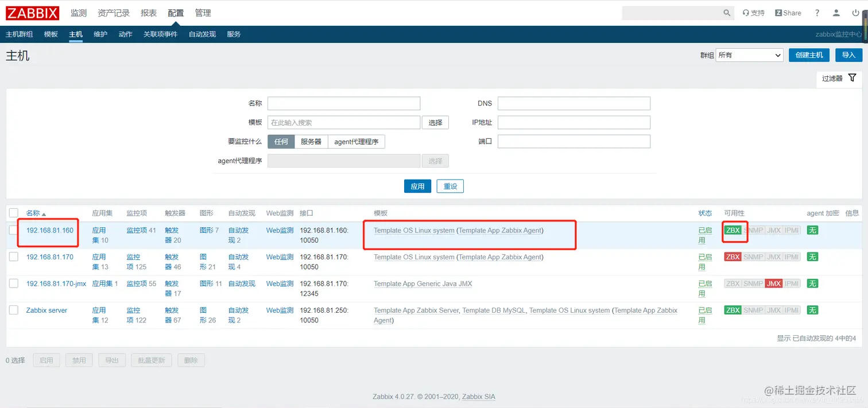The height and width of the screenshot is (408, 868).
Task: Open the 资产记录 top menu
Action: click(x=114, y=13)
